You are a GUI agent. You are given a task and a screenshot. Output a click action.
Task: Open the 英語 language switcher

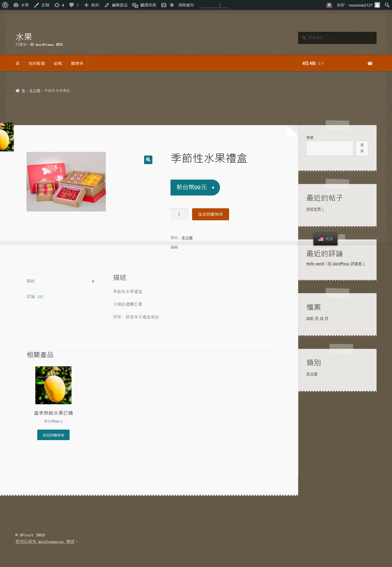click(x=325, y=239)
